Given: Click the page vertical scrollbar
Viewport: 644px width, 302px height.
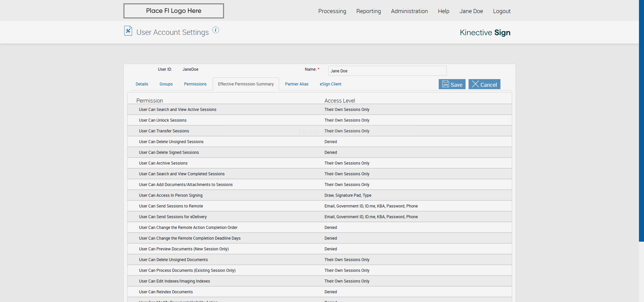Looking at the screenshot, I should coord(641,121).
